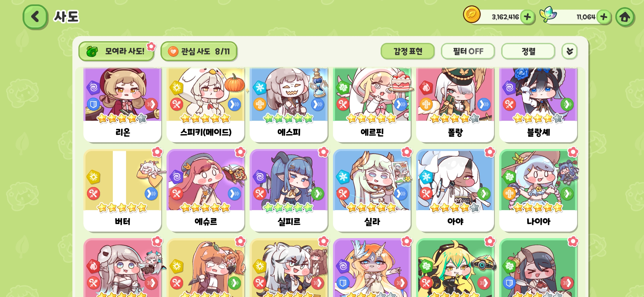Image resolution: width=644 pixels, height=297 pixels.
Task: Open the 관심 사도 8/11 list
Action: [199, 51]
